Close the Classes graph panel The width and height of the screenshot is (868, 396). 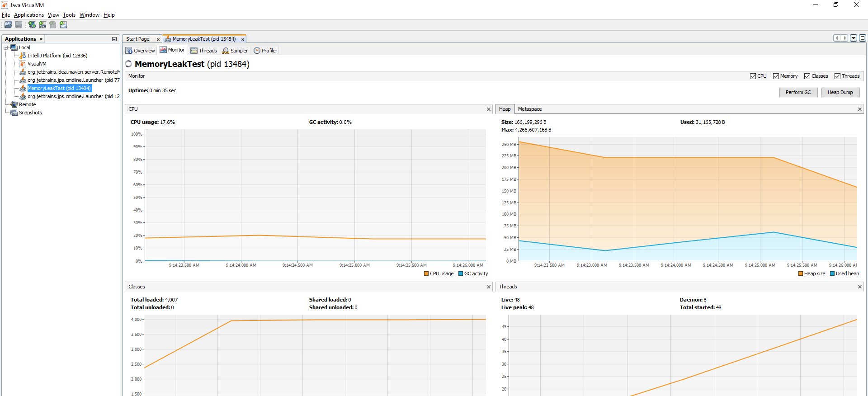[489, 287]
